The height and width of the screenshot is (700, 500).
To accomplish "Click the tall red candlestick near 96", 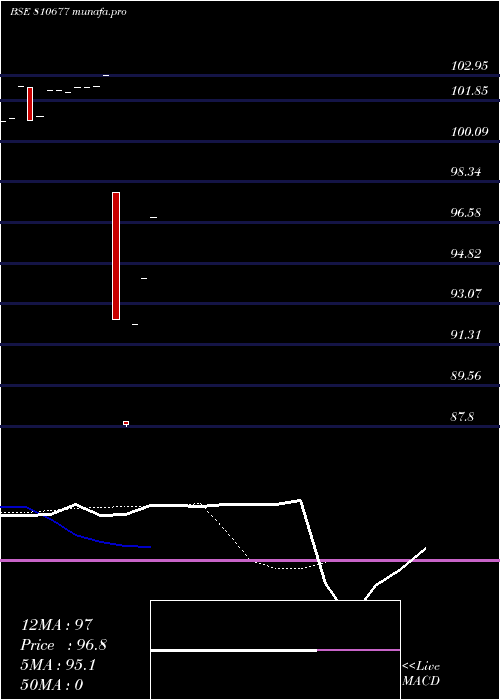I will pos(116,256).
